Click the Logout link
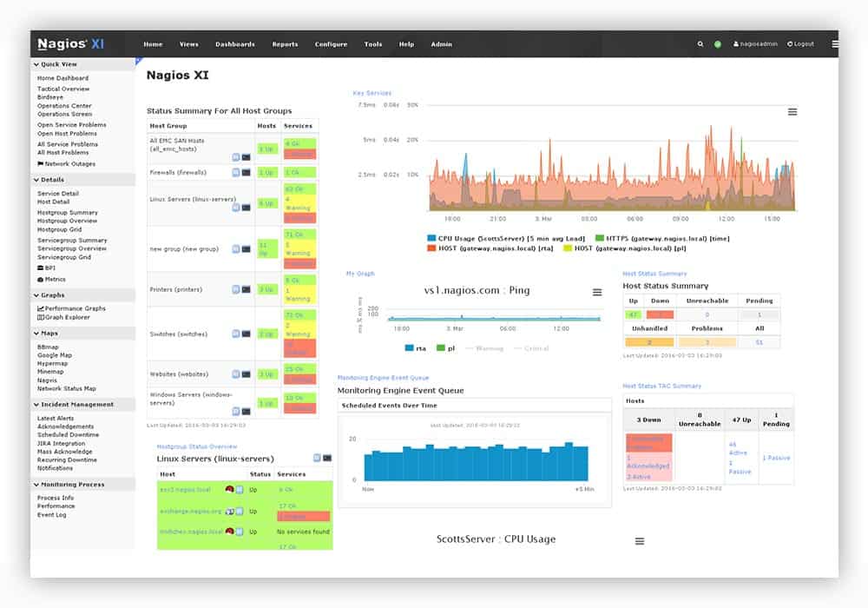The height and width of the screenshot is (608, 868). [x=799, y=43]
